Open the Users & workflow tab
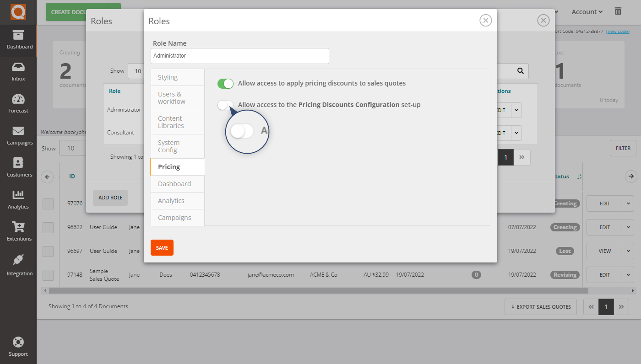This screenshot has height=364, width=641. coord(177,97)
